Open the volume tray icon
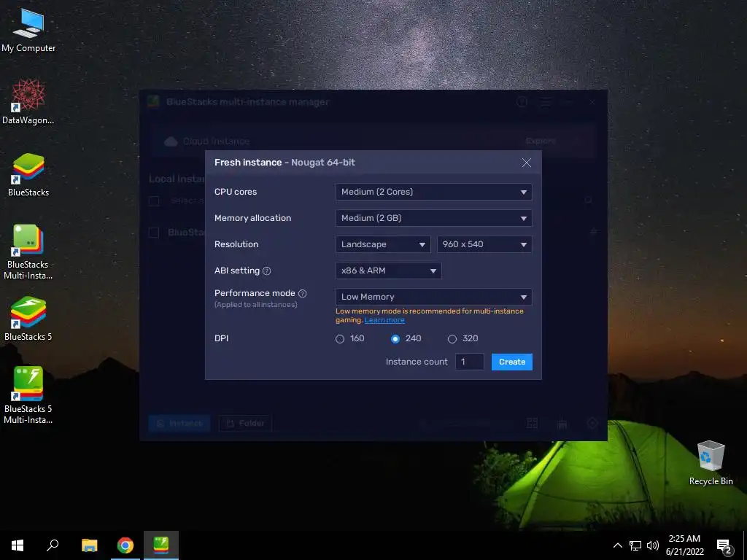The width and height of the screenshot is (747, 560). [x=653, y=545]
